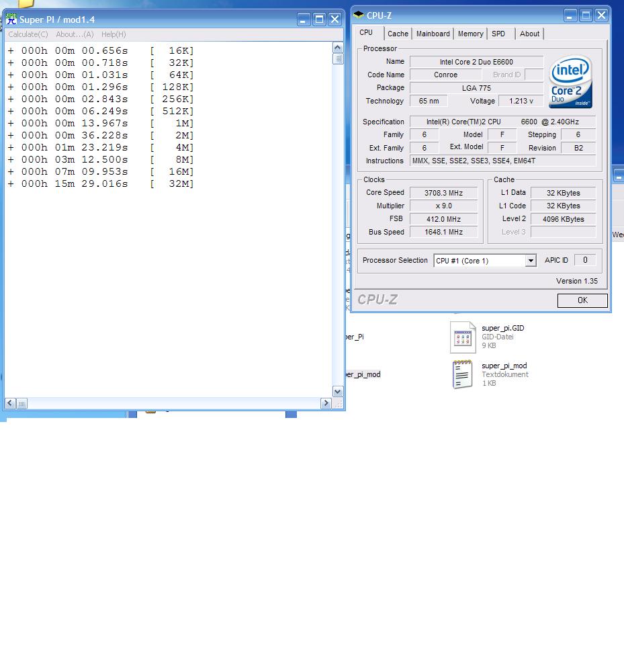Click the FSB value 412.0 MHz

pyautogui.click(x=444, y=219)
